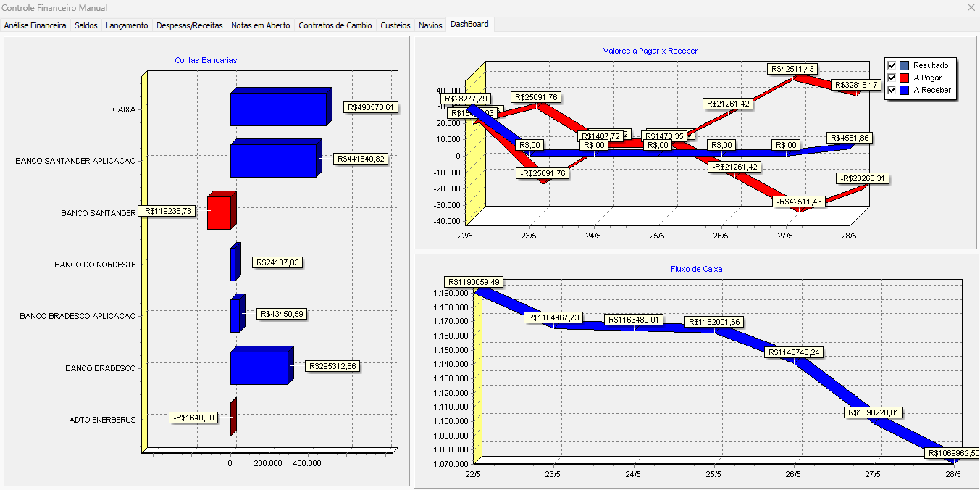
Task: Click the -R$119236,78 value label
Action: click(167, 211)
